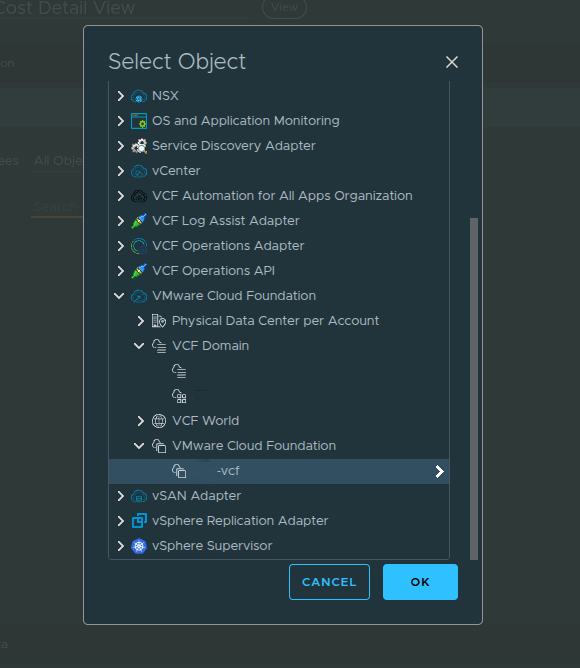Select the vCenter label
Viewport: 580px width, 668px height.
[x=176, y=171]
